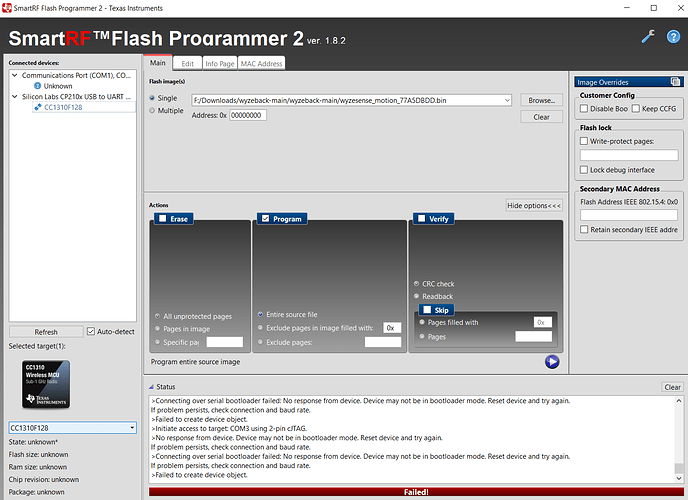This screenshot has width=688, height=500.
Task: Select the Single flash image radio button
Action: (x=152, y=98)
